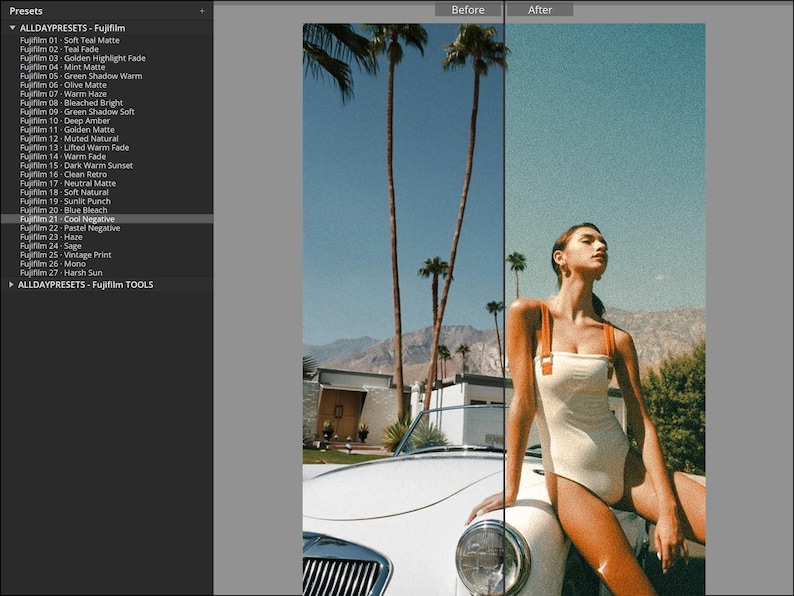Apply Fujifilm 06 · Olive Matte preset

[63, 85]
